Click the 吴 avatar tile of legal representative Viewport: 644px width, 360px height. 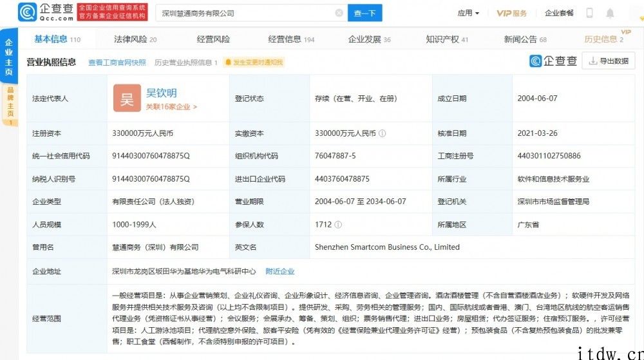click(x=127, y=98)
